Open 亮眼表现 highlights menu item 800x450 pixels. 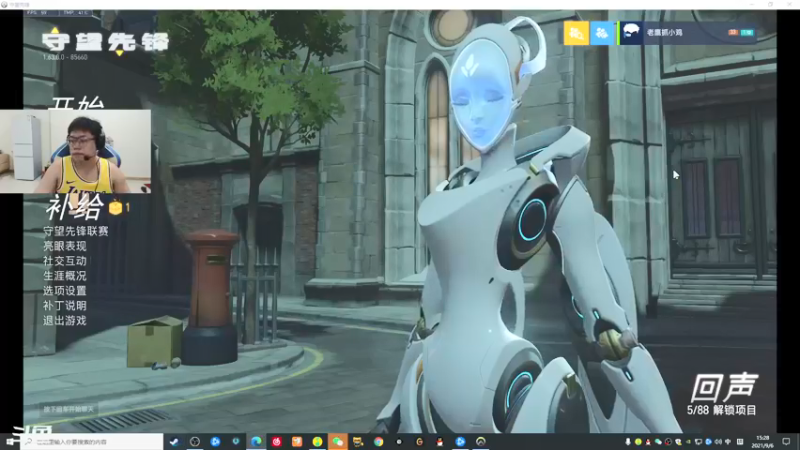click(65, 246)
